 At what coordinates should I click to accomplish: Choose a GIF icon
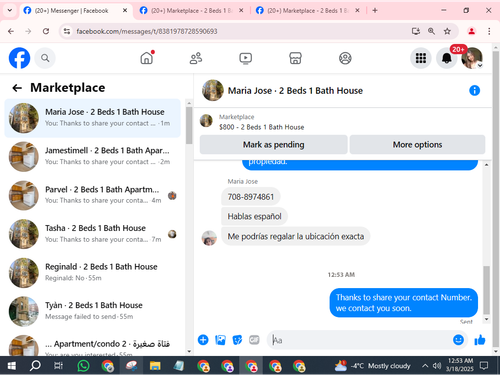tap(254, 340)
